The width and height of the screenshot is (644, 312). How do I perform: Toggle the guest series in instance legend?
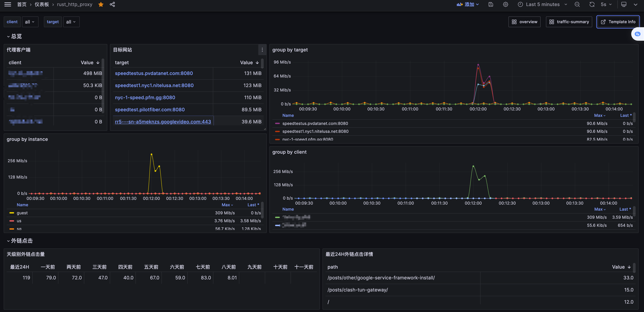22,213
